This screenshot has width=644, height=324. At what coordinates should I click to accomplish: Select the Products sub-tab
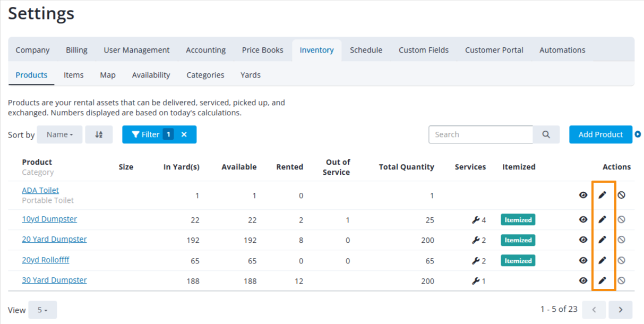tap(31, 75)
